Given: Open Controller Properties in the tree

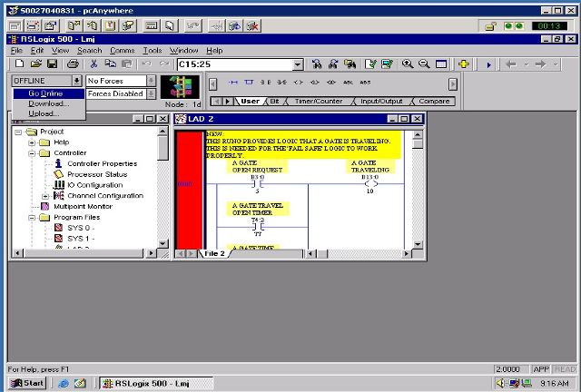Looking at the screenshot, I should click(x=102, y=163).
